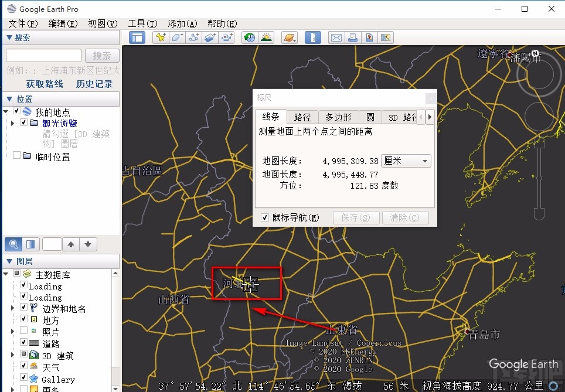Open the planet switcher (Saturn icon)

pos(290,38)
